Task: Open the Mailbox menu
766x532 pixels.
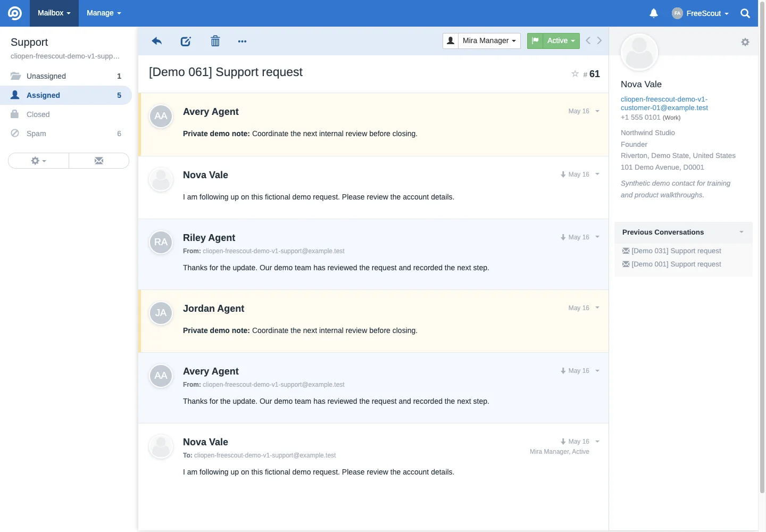Action: 54,13
